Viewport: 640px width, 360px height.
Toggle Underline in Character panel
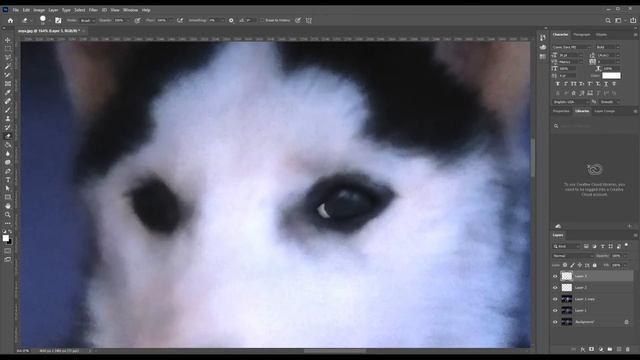coord(606,84)
